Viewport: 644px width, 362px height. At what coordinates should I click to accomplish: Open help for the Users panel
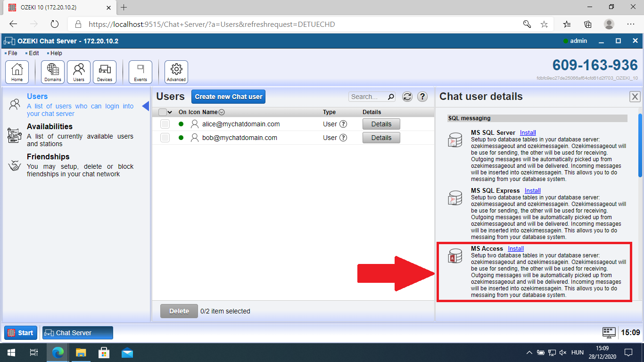pos(422,97)
